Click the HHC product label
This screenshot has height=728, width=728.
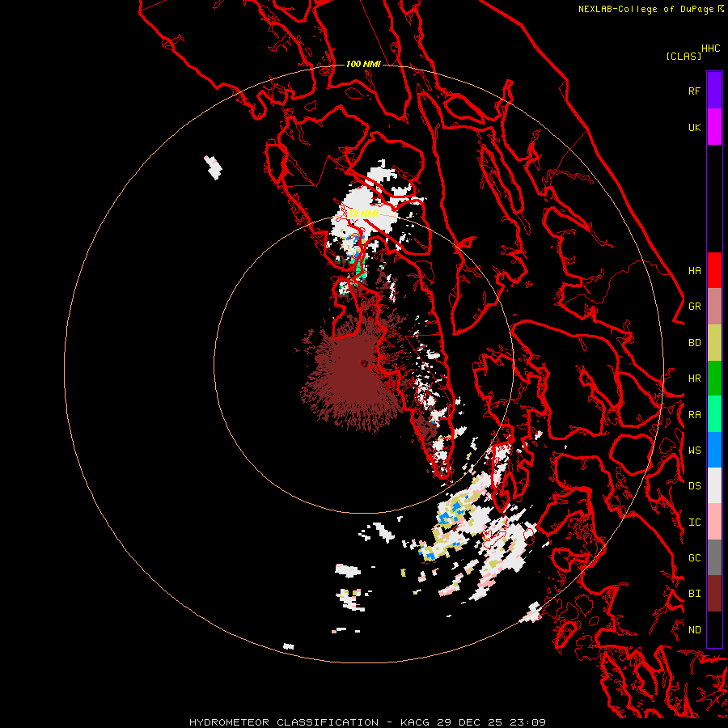(x=710, y=49)
